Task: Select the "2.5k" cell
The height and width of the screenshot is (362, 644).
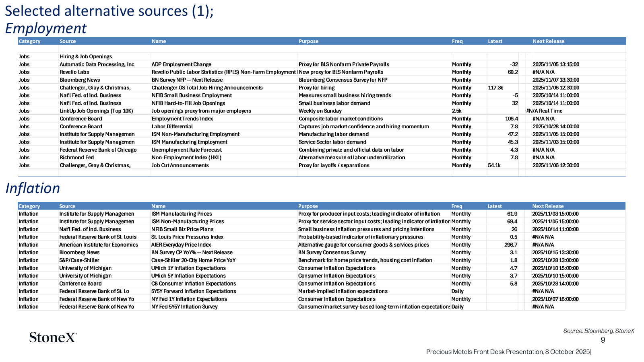Action: 456,111
